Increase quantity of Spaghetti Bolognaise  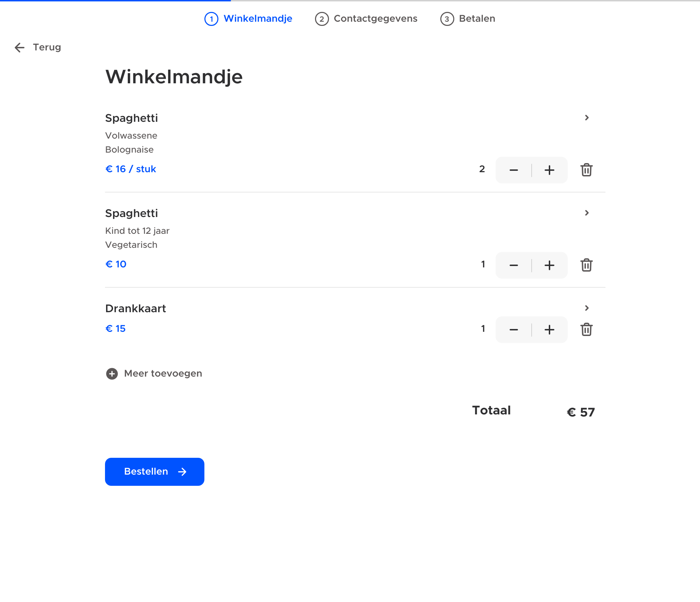click(x=549, y=170)
